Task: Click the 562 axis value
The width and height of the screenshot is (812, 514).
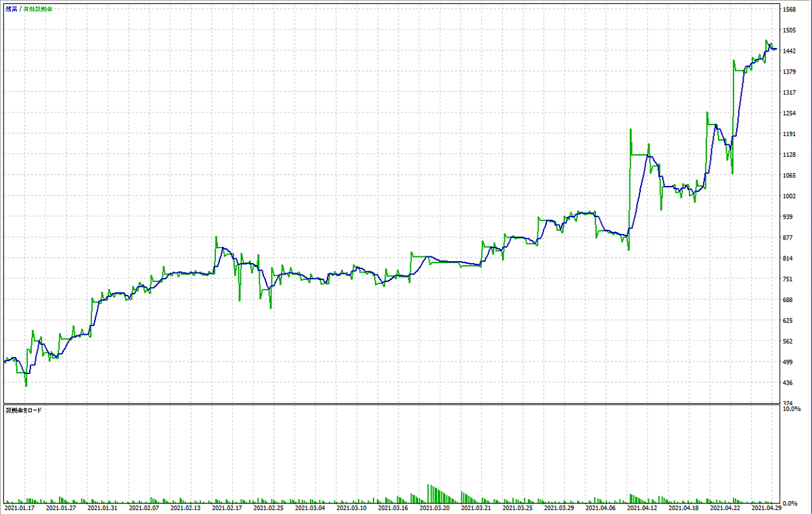Action: click(788, 342)
